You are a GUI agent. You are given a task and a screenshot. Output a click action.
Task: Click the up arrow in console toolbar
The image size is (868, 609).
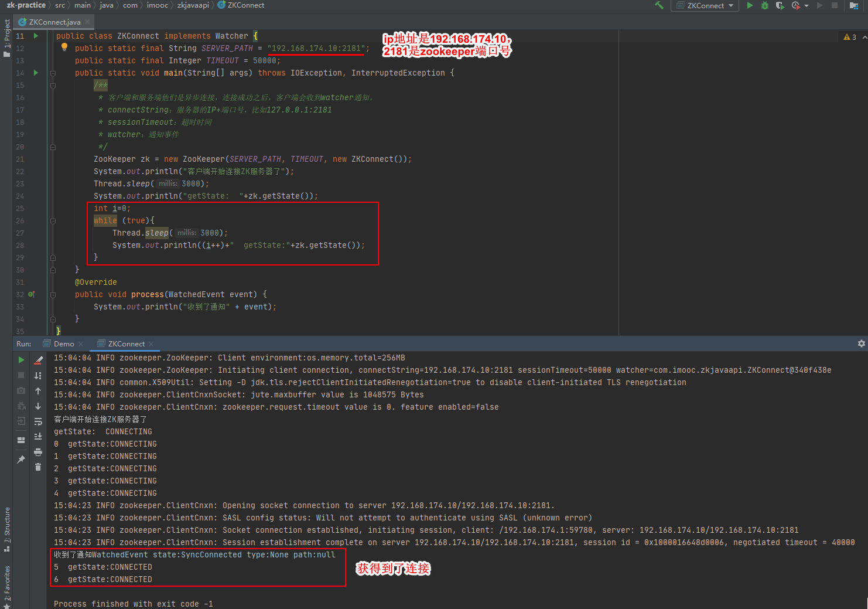click(38, 390)
